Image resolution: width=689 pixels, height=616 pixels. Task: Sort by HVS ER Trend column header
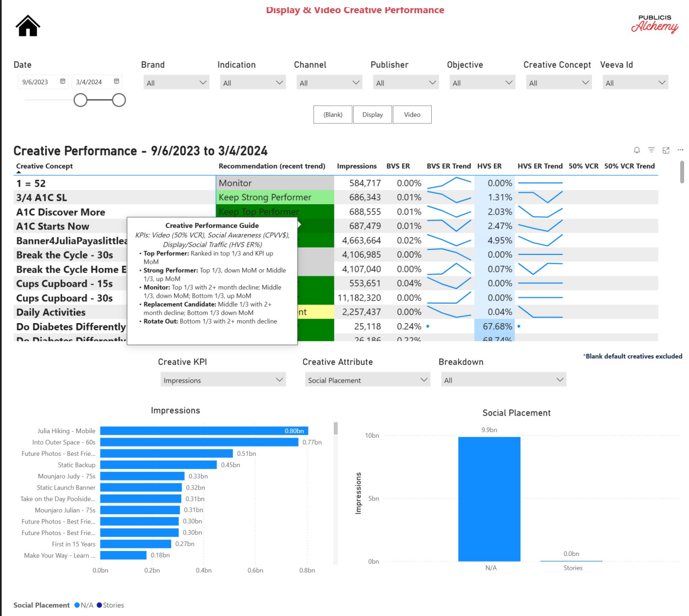point(540,166)
